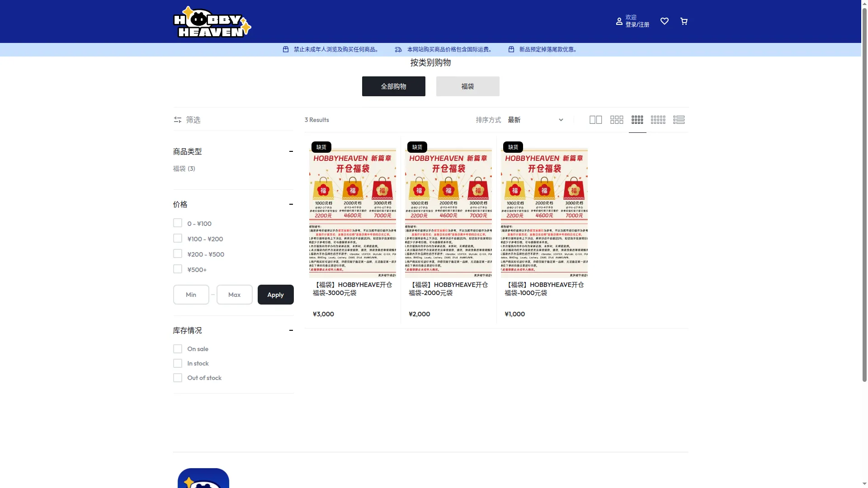Select the 福袋 category tab
The width and height of the screenshot is (868, 488).
pos(467,86)
